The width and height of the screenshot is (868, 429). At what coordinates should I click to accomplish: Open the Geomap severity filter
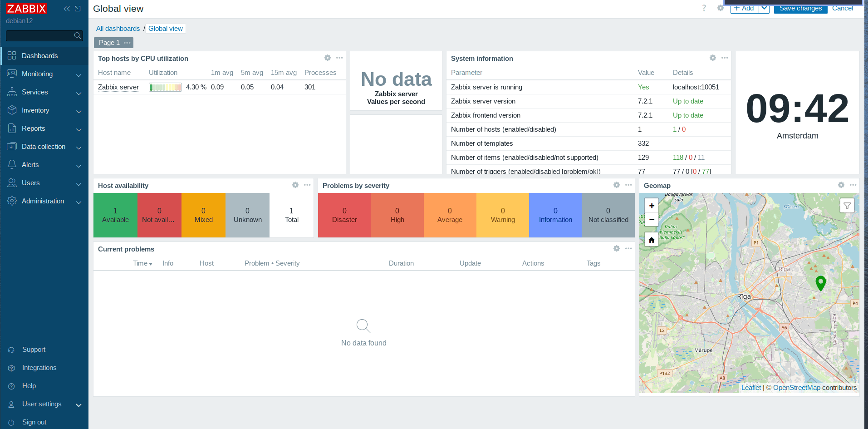click(x=847, y=206)
